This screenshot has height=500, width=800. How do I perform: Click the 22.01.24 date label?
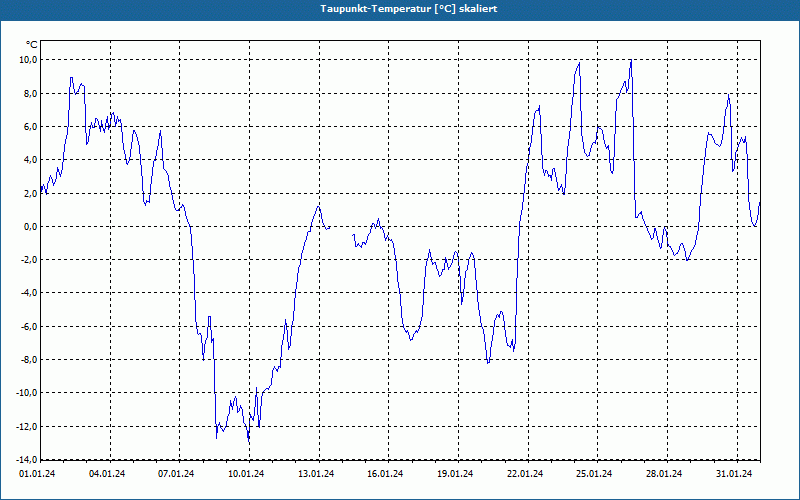[525, 474]
